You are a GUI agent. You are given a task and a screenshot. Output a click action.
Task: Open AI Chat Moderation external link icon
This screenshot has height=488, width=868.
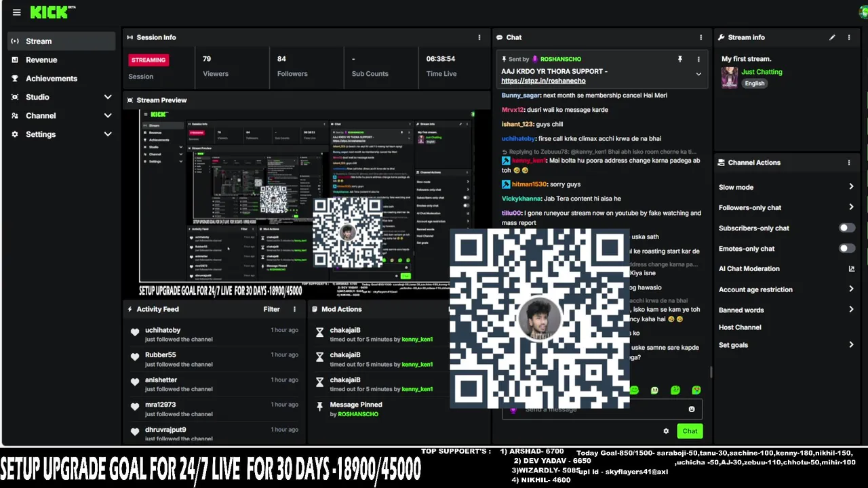(852, 269)
